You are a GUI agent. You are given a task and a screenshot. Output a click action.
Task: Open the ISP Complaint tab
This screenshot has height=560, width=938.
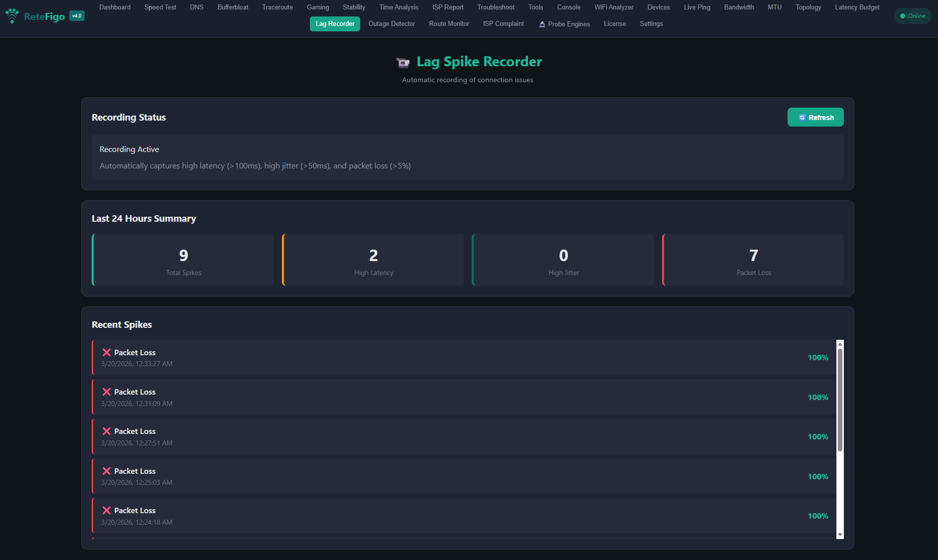[503, 24]
